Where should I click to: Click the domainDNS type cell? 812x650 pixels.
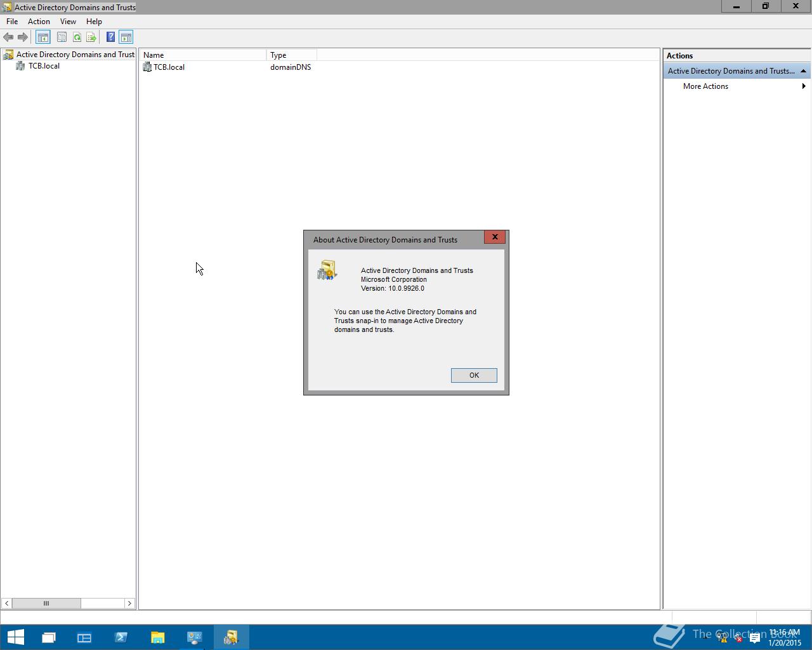click(x=291, y=67)
